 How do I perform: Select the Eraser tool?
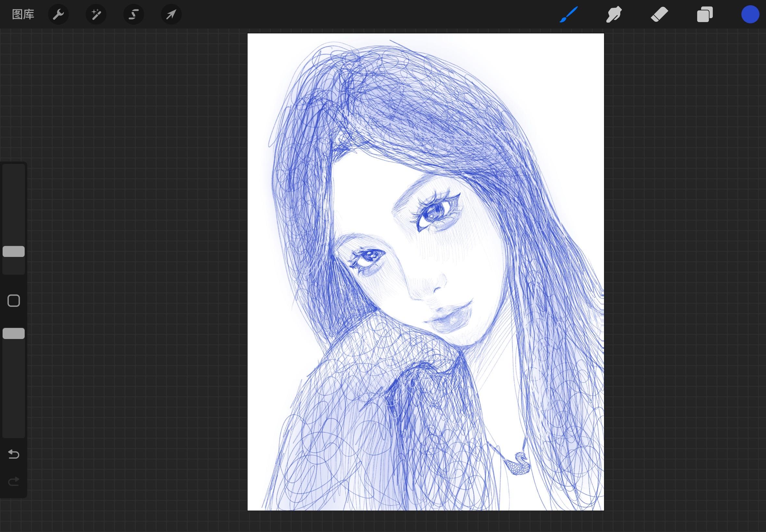(x=659, y=14)
